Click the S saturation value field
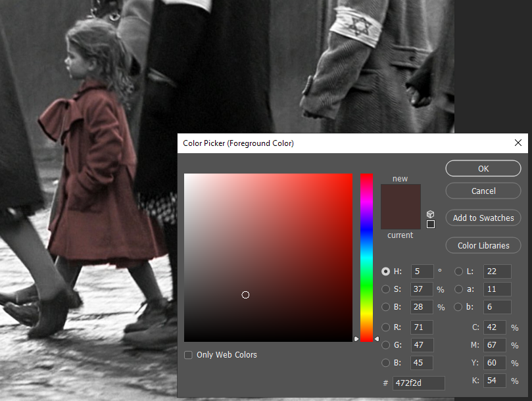Viewport: 532px width, 401px height. click(x=422, y=289)
